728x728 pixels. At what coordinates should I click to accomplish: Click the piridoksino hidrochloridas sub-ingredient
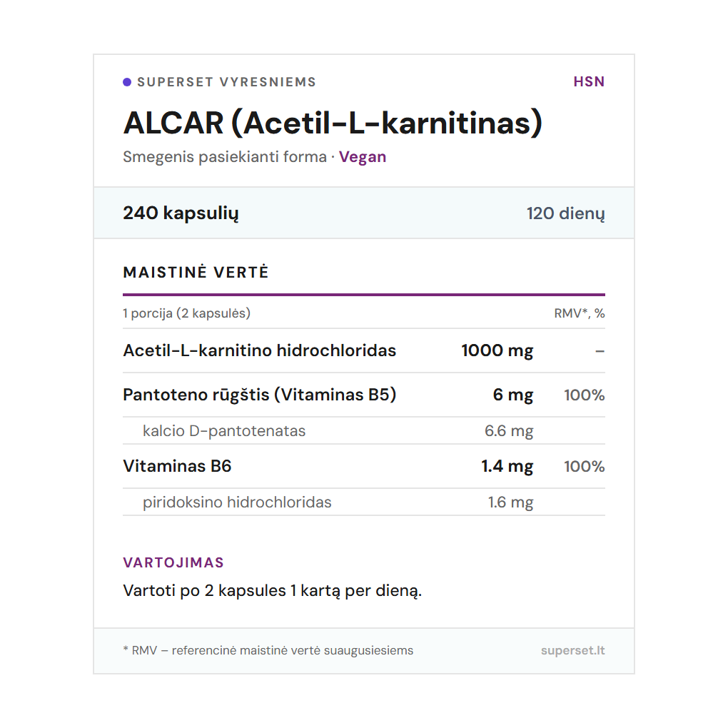point(237,502)
